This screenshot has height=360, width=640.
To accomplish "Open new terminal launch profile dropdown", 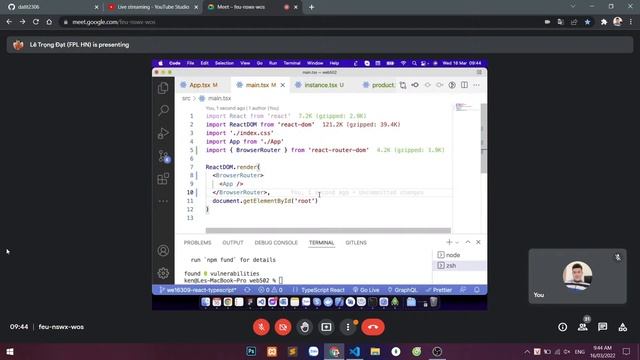I will coord(457,242).
